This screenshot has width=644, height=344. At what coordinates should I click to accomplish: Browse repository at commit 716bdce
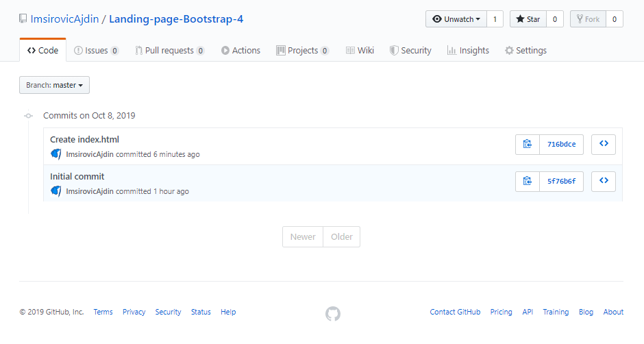click(604, 145)
